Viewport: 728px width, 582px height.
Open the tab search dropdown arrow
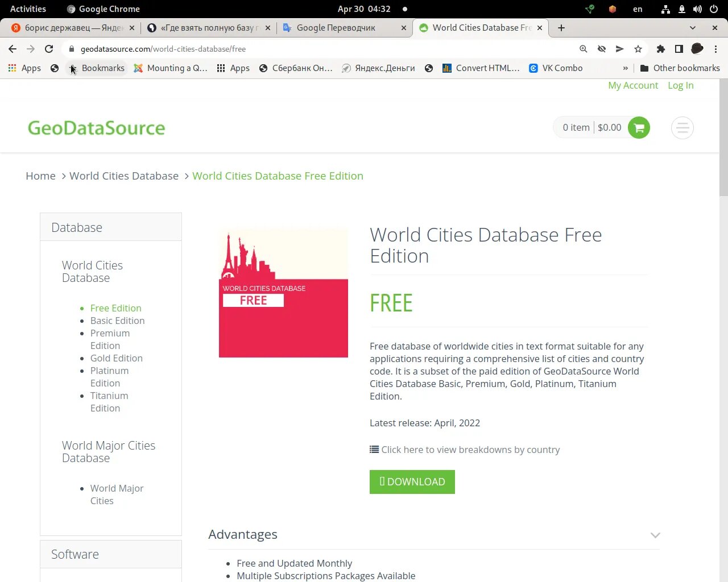point(692,28)
